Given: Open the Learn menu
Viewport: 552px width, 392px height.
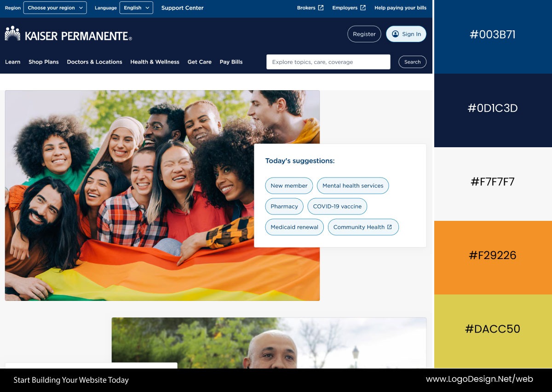Looking at the screenshot, I should click(x=12, y=62).
